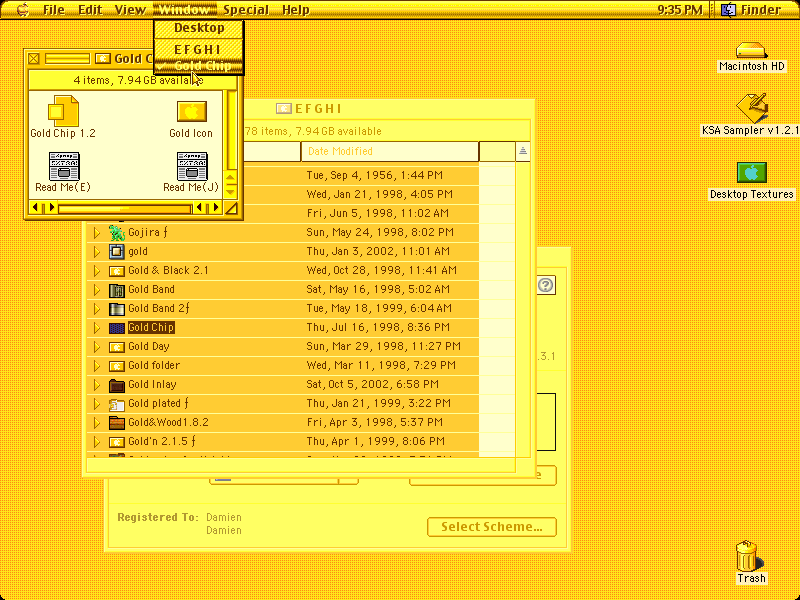Open the View menu
Viewport: 800px width, 600px height.
(x=130, y=10)
